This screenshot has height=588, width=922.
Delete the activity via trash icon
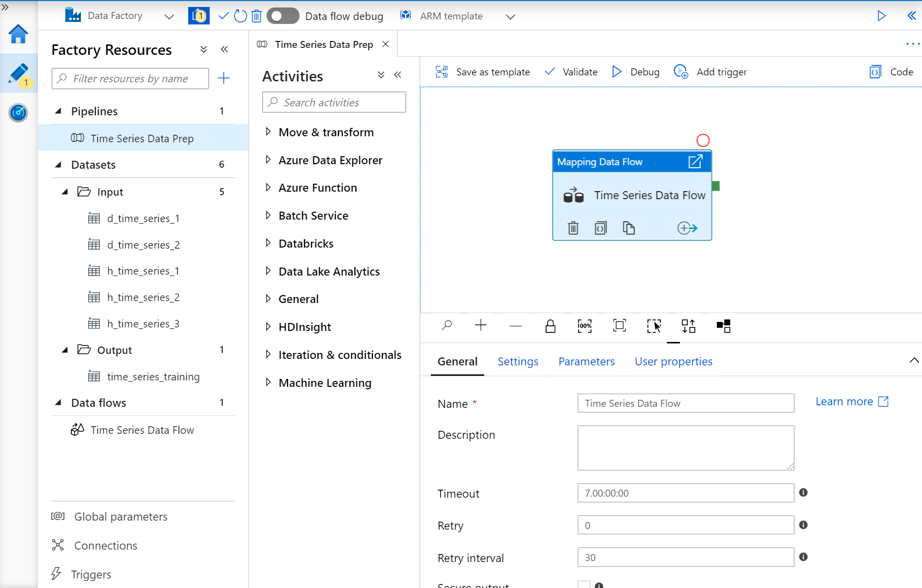coord(573,228)
